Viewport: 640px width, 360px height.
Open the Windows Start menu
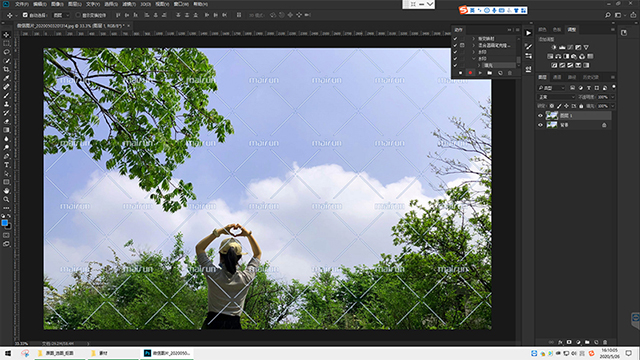[8, 353]
